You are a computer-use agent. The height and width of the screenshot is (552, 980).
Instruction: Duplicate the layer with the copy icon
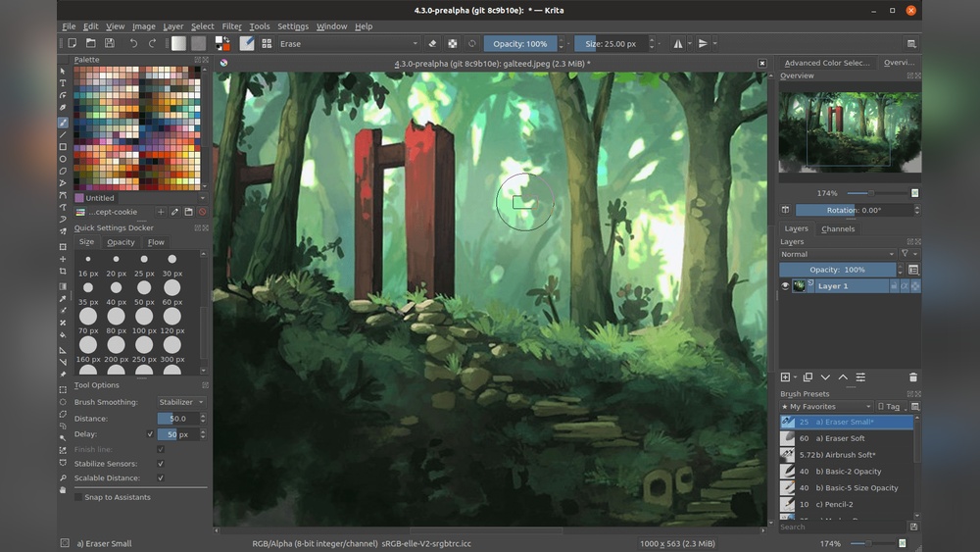tap(808, 376)
